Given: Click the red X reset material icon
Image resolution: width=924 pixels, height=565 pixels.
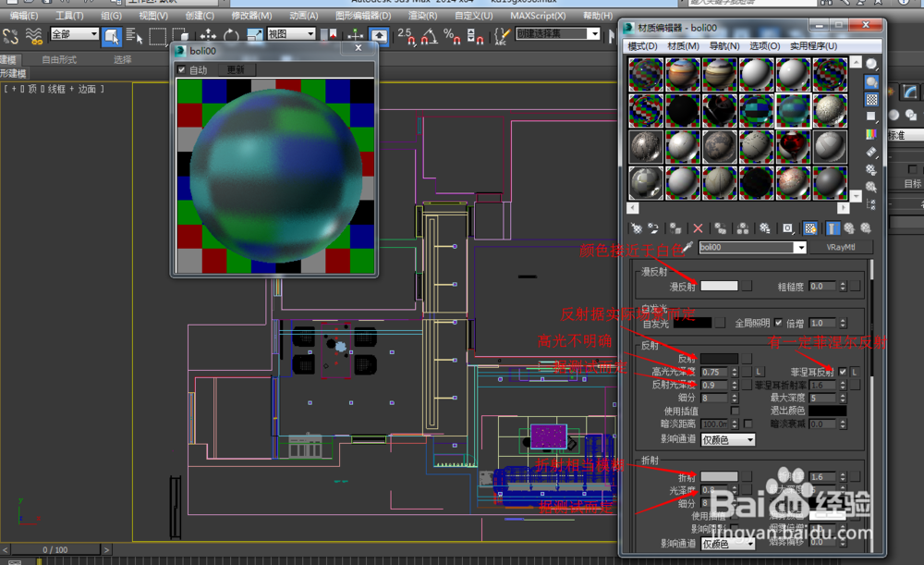Looking at the screenshot, I should (x=698, y=228).
